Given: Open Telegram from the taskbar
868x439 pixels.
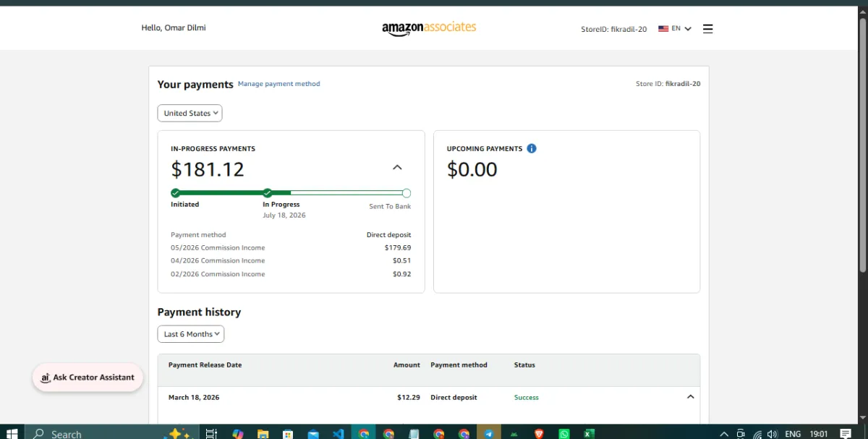Looking at the screenshot, I should 489,433.
